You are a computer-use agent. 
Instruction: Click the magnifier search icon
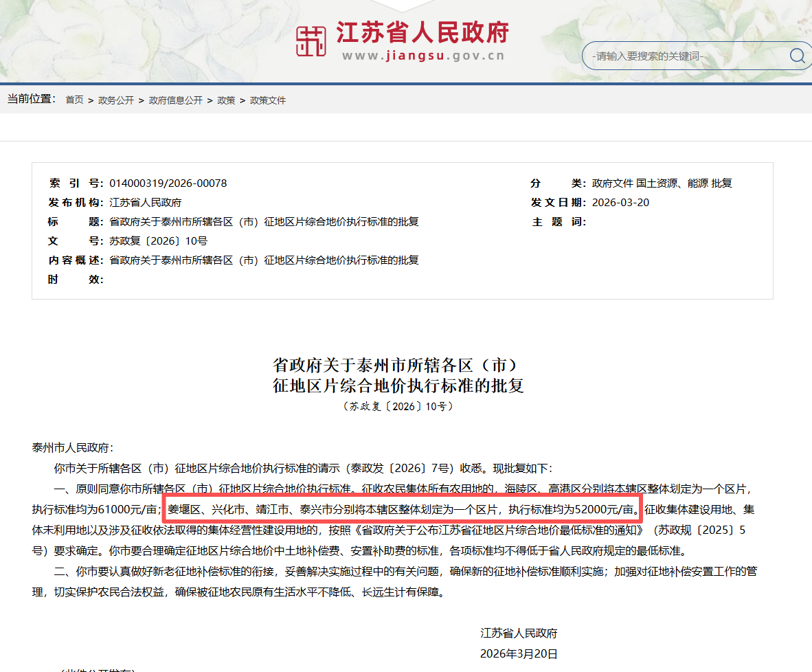797,56
